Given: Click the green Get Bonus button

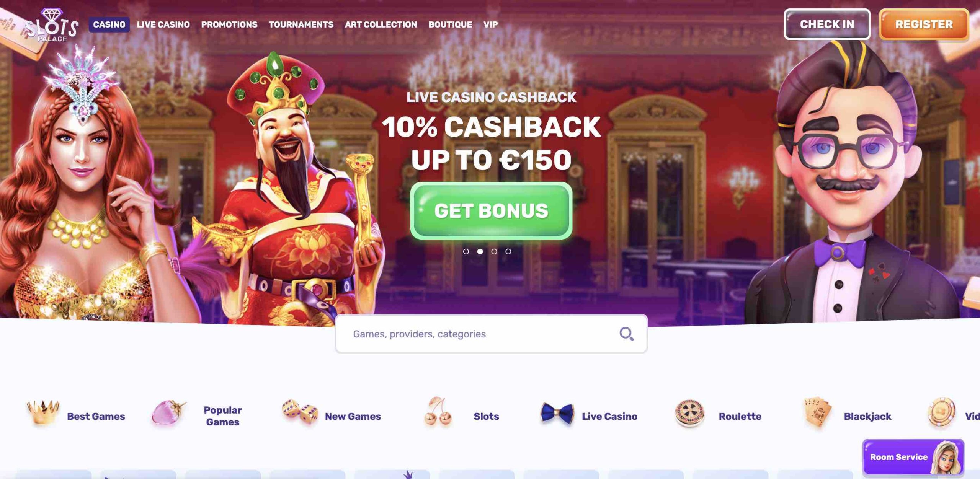Looking at the screenshot, I should coord(491,211).
